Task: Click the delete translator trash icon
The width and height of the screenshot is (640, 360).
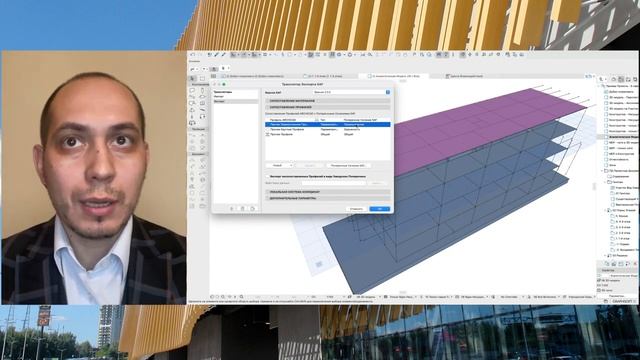Action: 242,209
